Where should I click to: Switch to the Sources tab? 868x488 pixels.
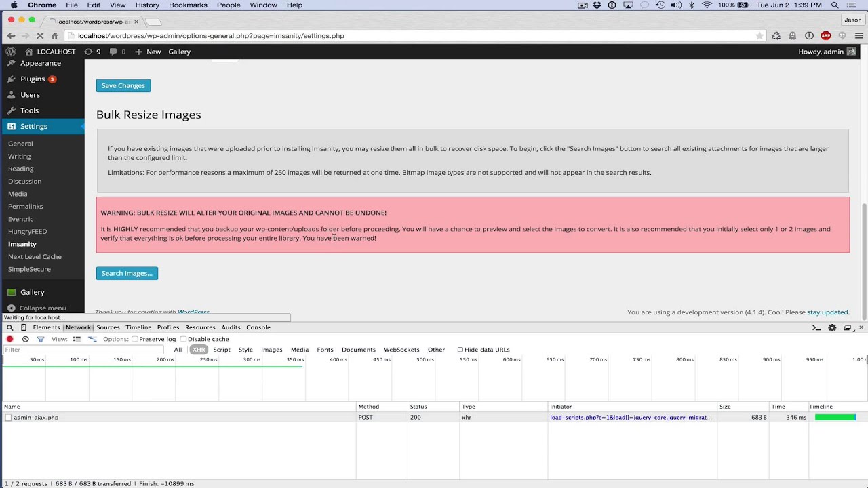coord(108,327)
